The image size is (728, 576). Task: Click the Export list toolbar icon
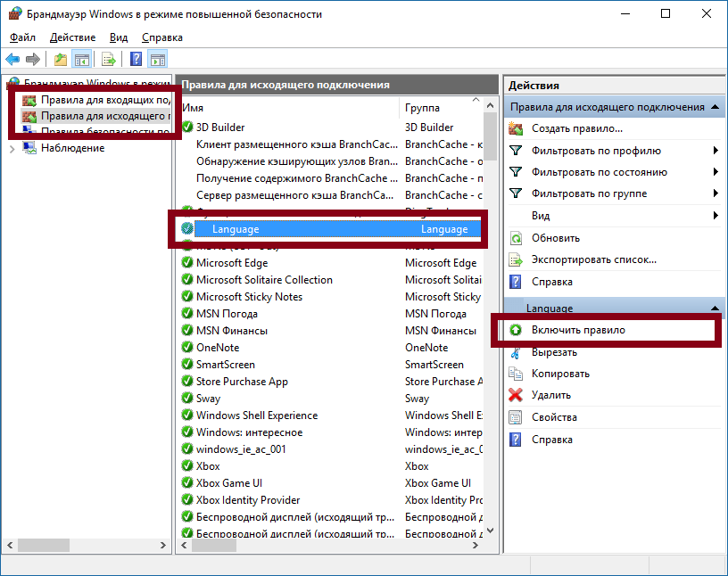(x=109, y=60)
